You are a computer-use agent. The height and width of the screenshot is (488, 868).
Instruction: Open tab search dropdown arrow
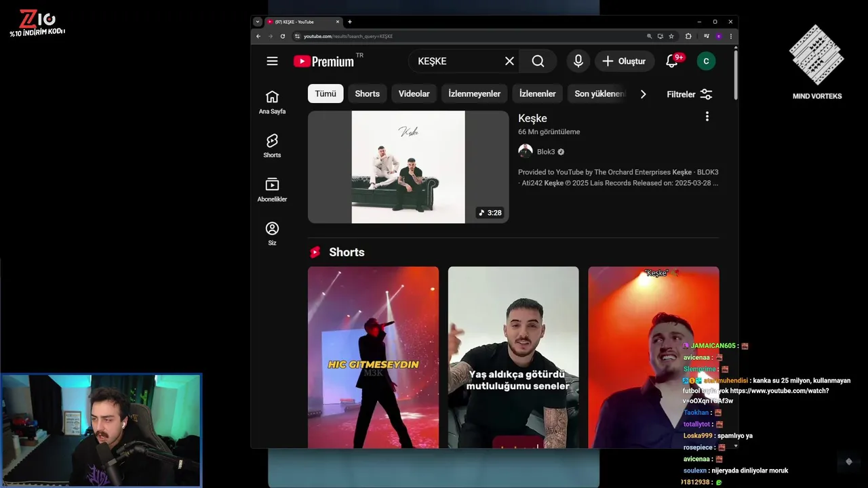click(258, 22)
